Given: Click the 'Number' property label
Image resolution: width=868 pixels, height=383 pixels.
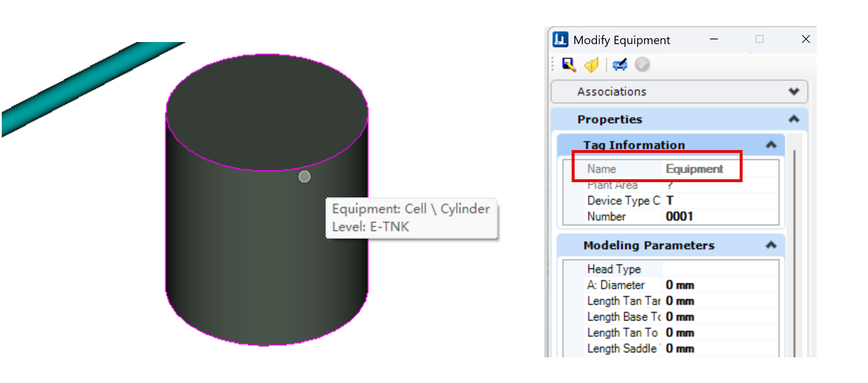Looking at the screenshot, I should tap(607, 217).
